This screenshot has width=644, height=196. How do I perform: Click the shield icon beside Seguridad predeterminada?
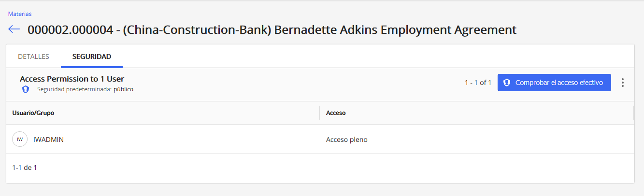point(26,89)
